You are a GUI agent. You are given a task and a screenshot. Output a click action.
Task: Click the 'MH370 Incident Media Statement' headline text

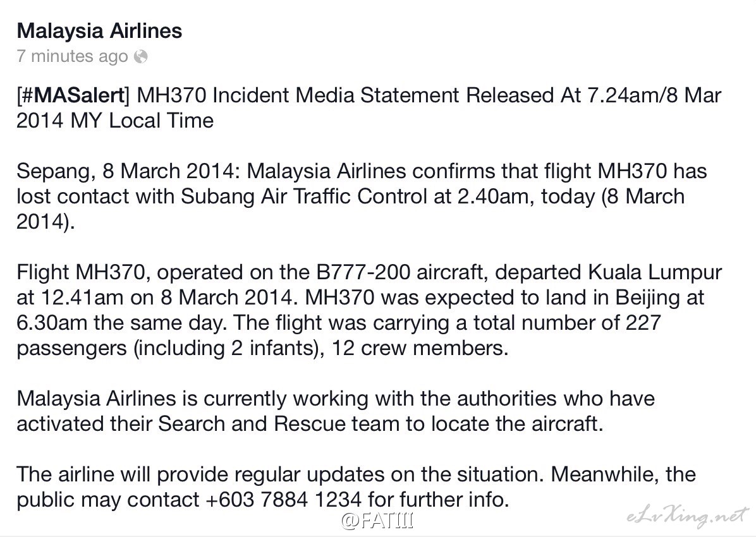tap(298, 95)
